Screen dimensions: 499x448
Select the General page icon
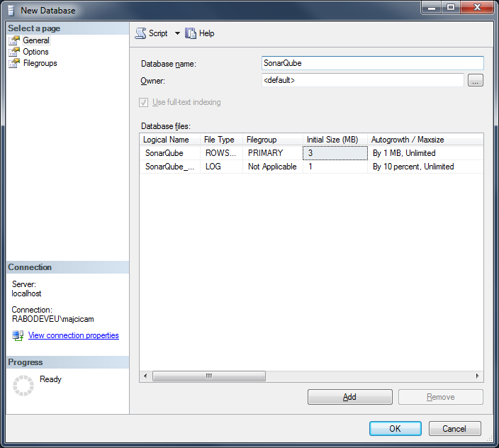14,40
